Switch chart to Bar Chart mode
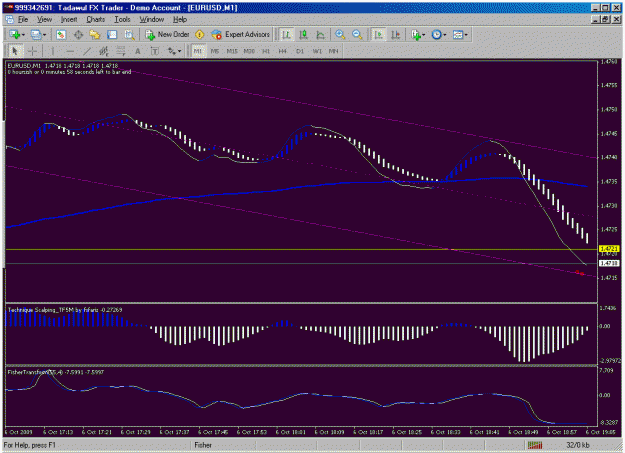The width and height of the screenshot is (625, 453). [x=286, y=35]
